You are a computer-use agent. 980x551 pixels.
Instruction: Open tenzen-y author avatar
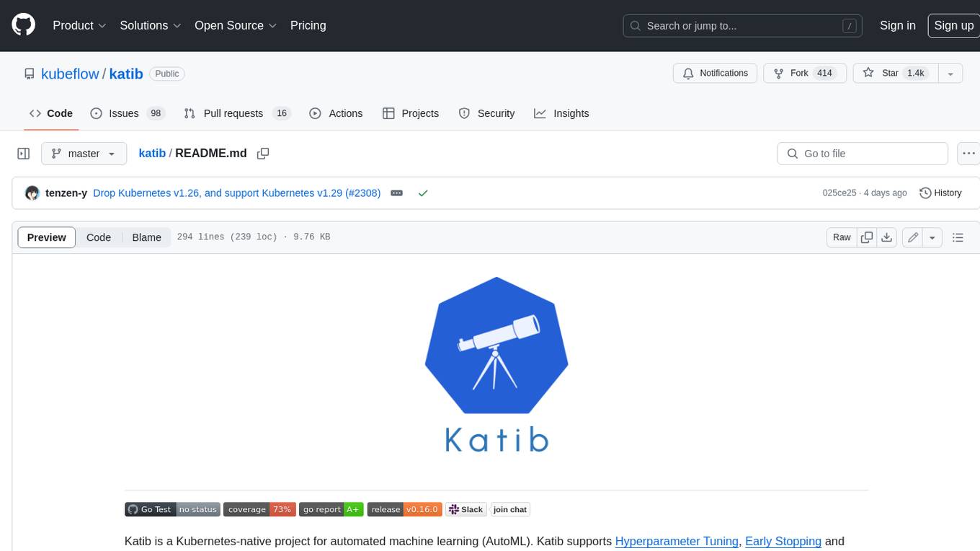tap(32, 193)
